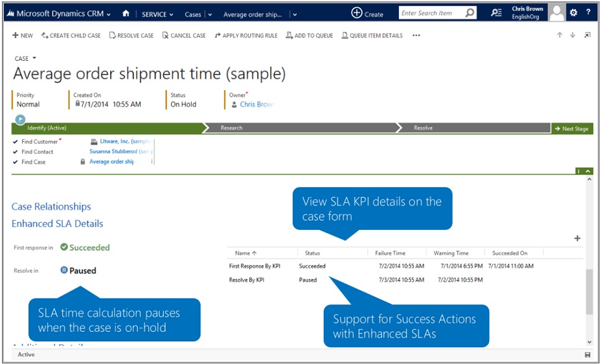This screenshot has width=601, height=364.
Task: Open the Microsoft Dynamics CRM menu dropdown
Action: pos(108,14)
